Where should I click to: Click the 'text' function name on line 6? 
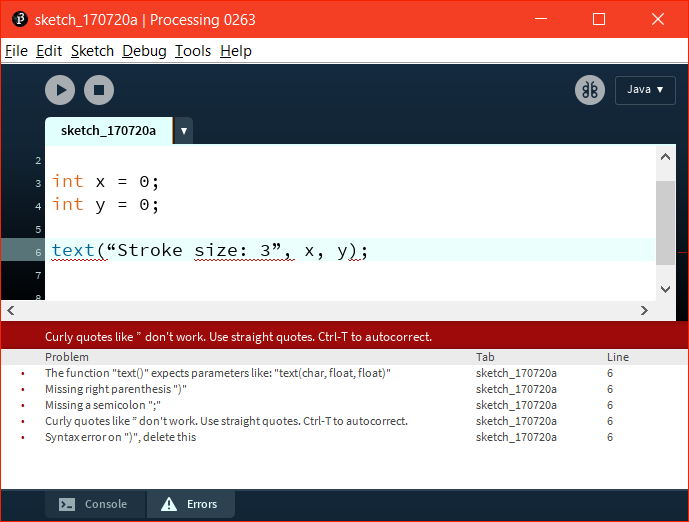tap(73, 250)
